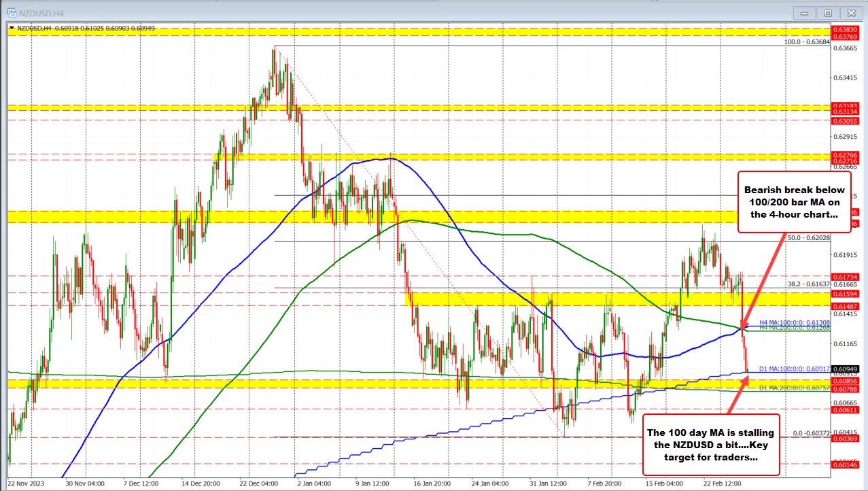Click the red price label 0.61734
Image resolution: width=868 pixels, height=491 pixels.
pos(847,277)
